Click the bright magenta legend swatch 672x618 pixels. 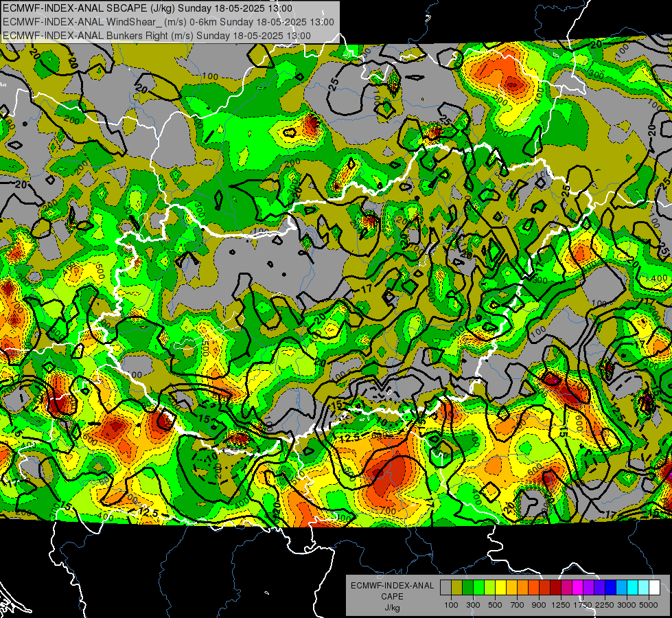578,588
